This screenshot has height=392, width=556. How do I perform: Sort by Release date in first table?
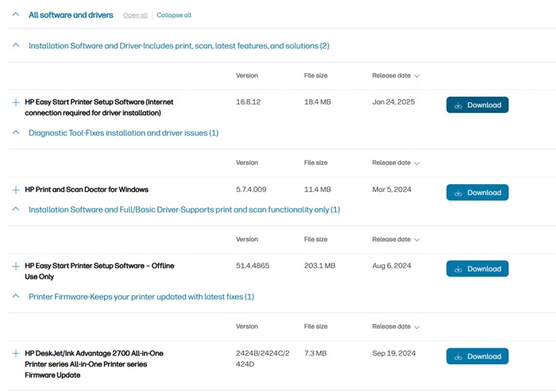click(x=396, y=75)
